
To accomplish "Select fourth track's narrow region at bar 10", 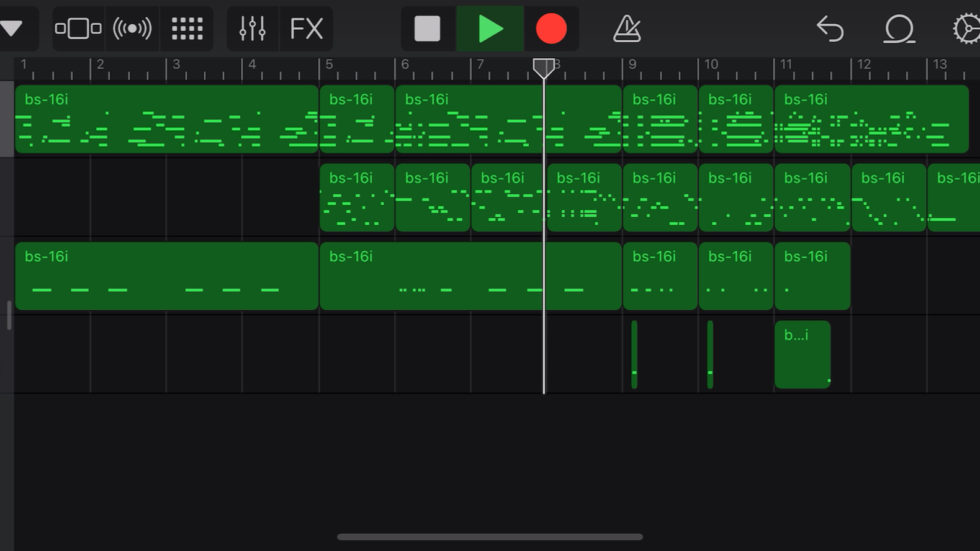I will 710,355.
